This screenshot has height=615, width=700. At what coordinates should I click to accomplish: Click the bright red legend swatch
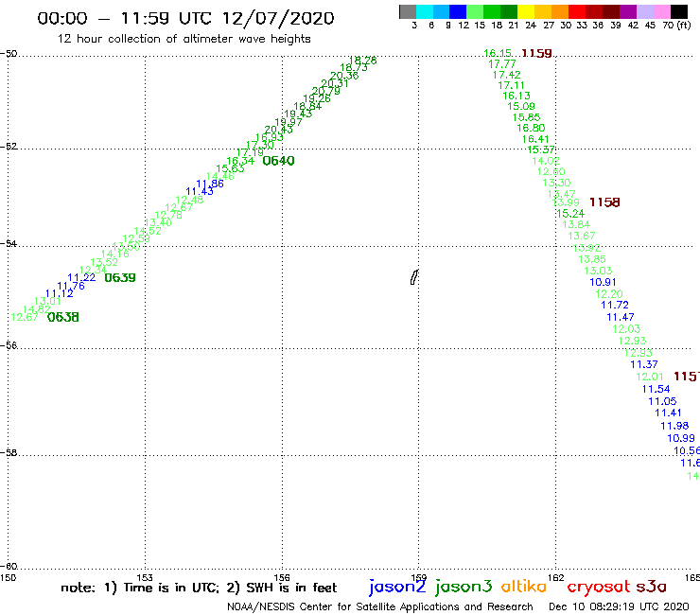click(577, 12)
